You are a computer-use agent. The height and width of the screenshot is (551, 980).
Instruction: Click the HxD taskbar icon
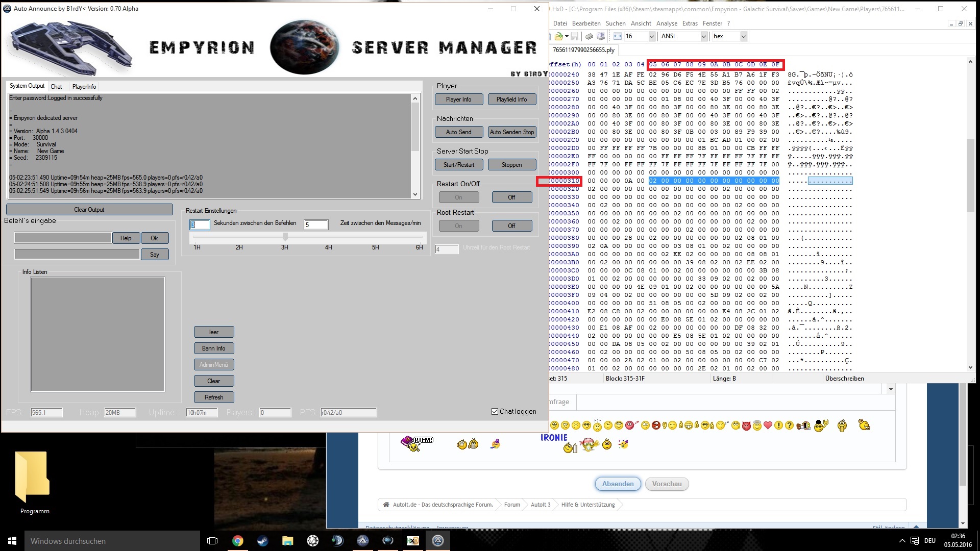pos(412,541)
